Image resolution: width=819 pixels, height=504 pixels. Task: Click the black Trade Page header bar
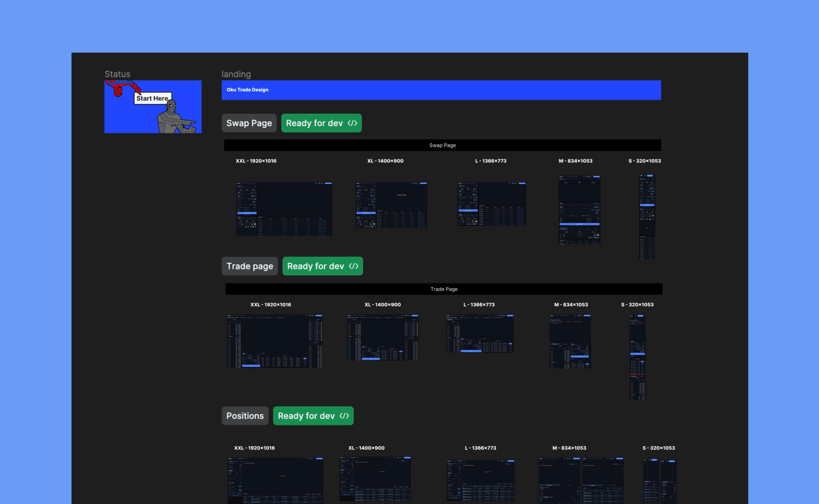coord(444,289)
